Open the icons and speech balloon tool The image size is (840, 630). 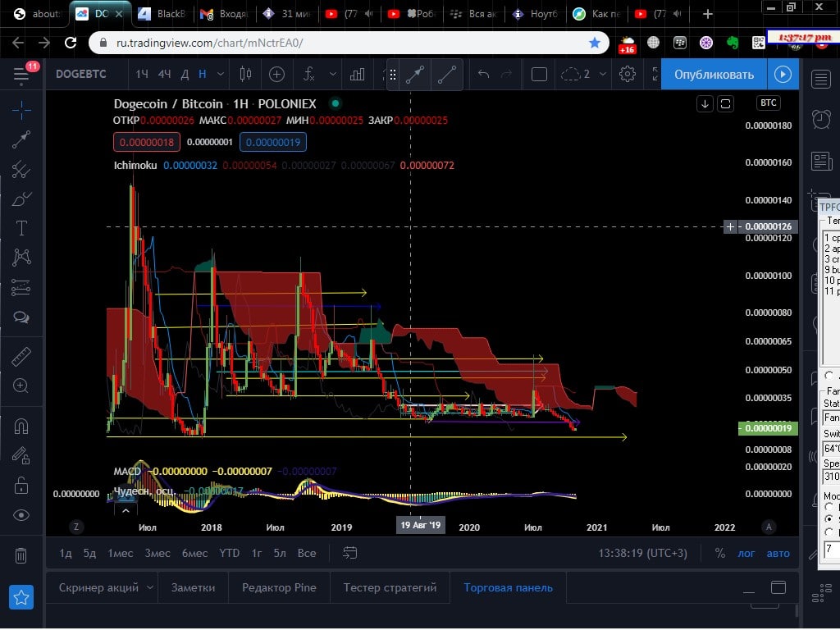[x=21, y=317]
